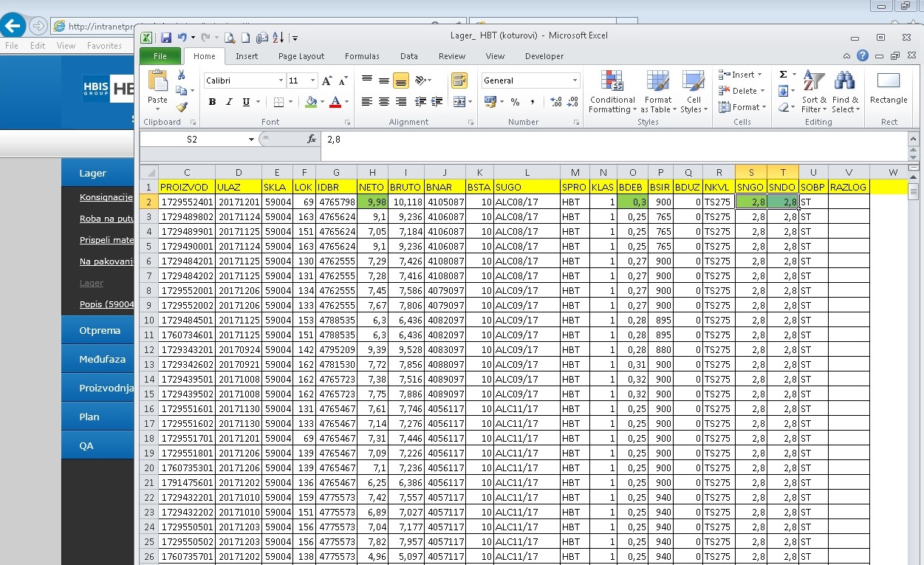This screenshot has width=924, height=565.
Task: Click the Excel Help question mark icon
Action: point(862,56)
